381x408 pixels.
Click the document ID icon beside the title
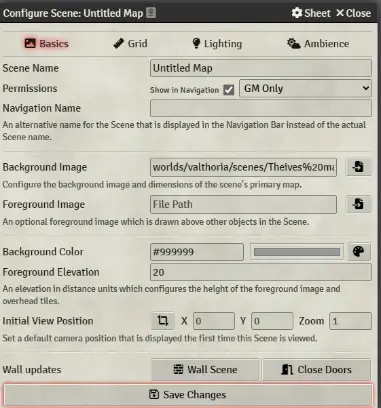pyautogui.click(x=151, y=13)
